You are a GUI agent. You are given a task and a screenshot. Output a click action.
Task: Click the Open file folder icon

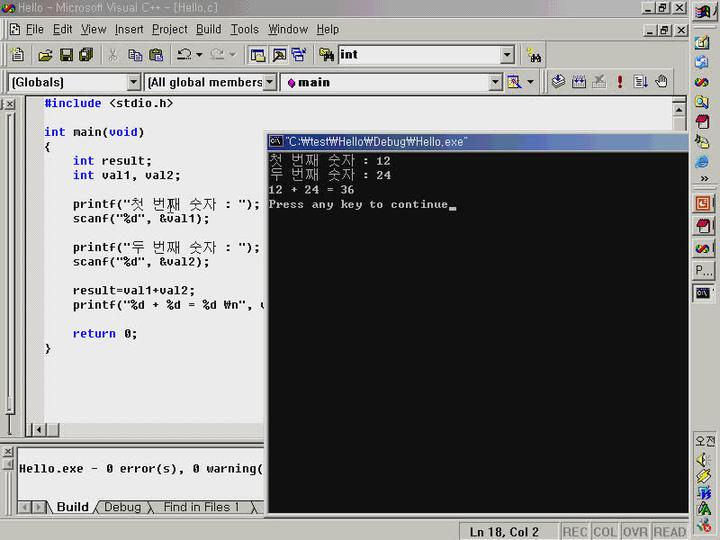click(45, 55)
